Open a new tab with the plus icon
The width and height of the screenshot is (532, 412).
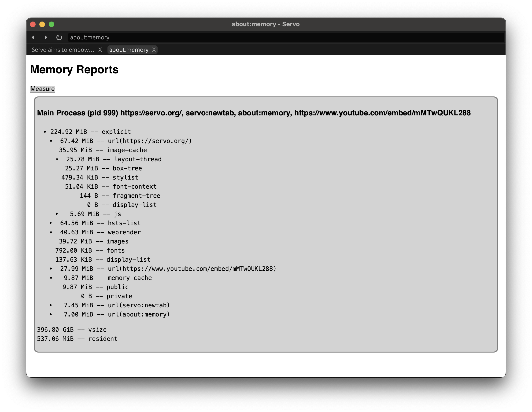pyautogui.click(x=166, y=50)
